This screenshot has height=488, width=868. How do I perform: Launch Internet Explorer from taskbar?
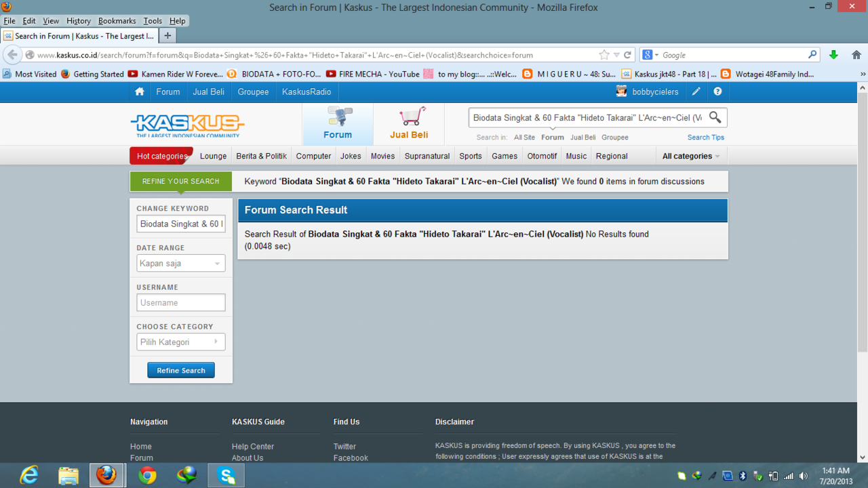(29, 476)
